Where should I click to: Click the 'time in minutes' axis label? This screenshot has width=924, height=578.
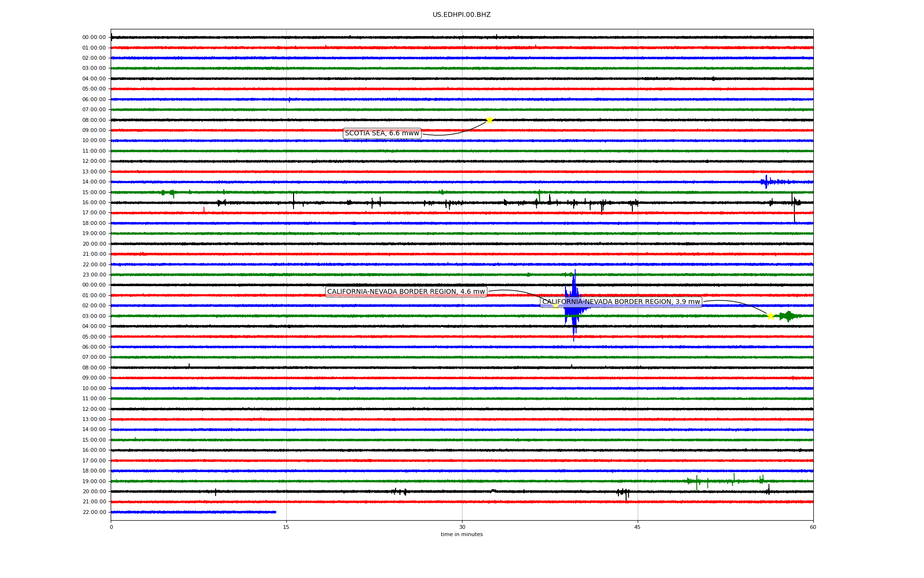[x=462, y=535]
